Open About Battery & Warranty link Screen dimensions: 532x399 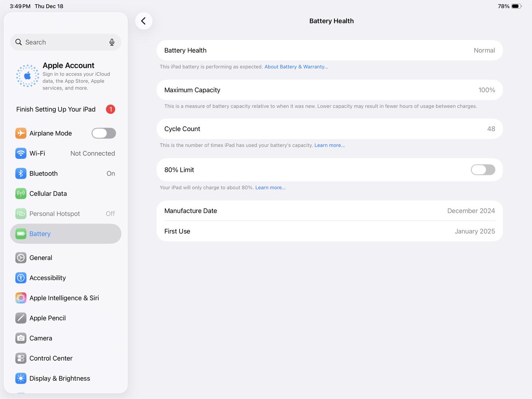coord(296,67)
